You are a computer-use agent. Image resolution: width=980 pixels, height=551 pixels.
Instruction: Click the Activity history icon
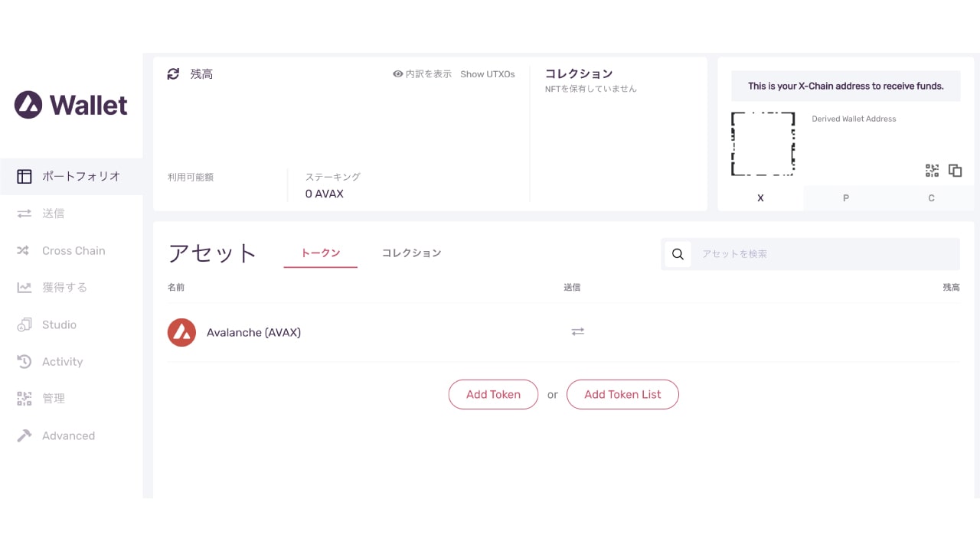24,361
